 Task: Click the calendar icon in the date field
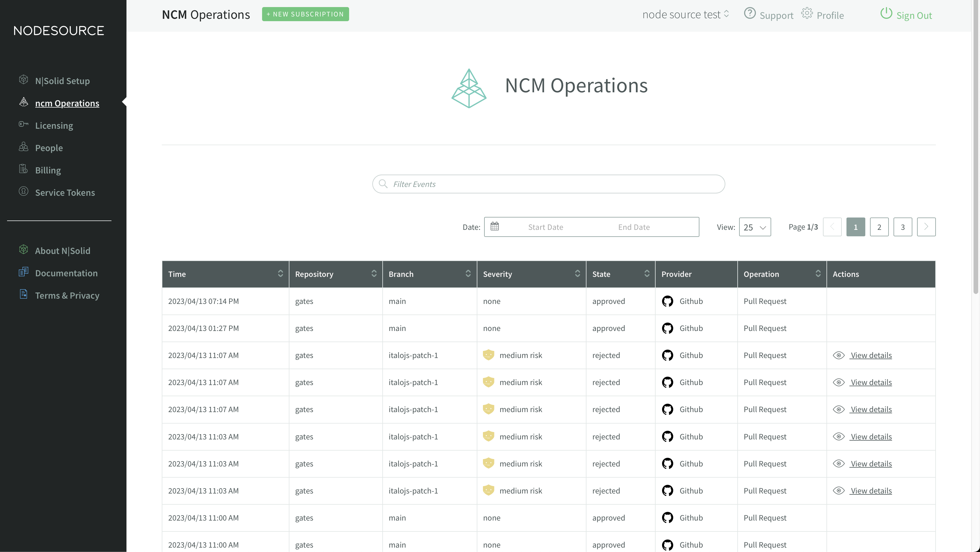495,227
